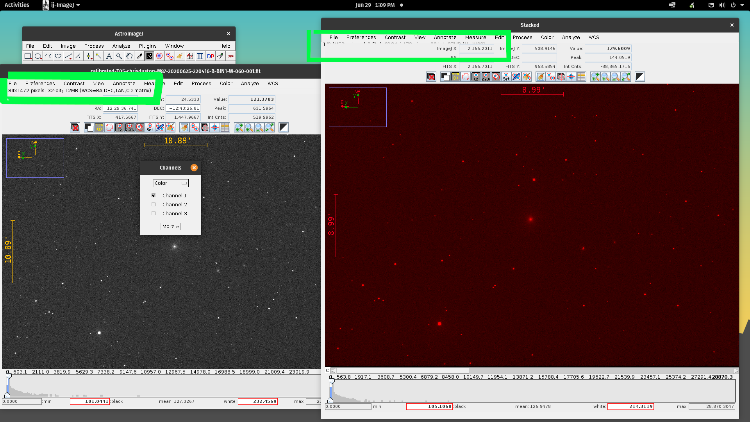The height and width of the screenshot is (422, 750).
Task: Toggle the Channel 1 checkbox
Action: [153, 195]
